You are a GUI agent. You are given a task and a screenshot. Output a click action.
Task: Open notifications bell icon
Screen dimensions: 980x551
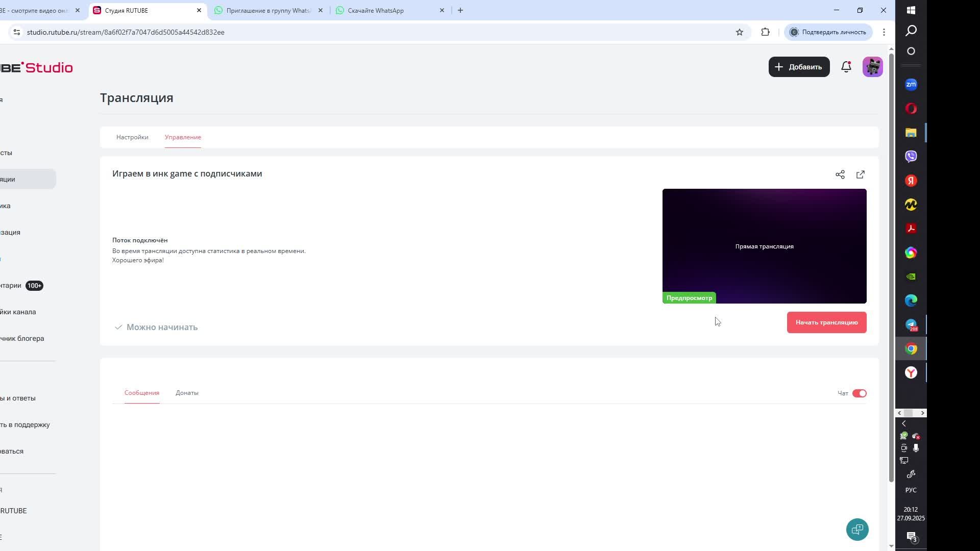pos(846,67)
